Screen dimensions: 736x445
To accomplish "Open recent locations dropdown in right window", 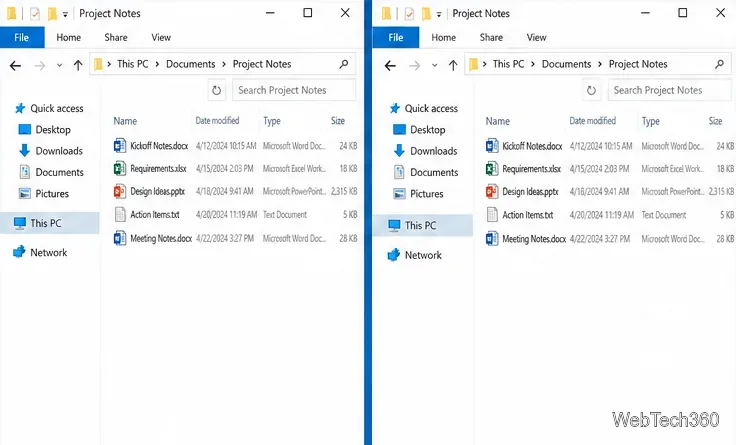I will [x=434, y=66].
